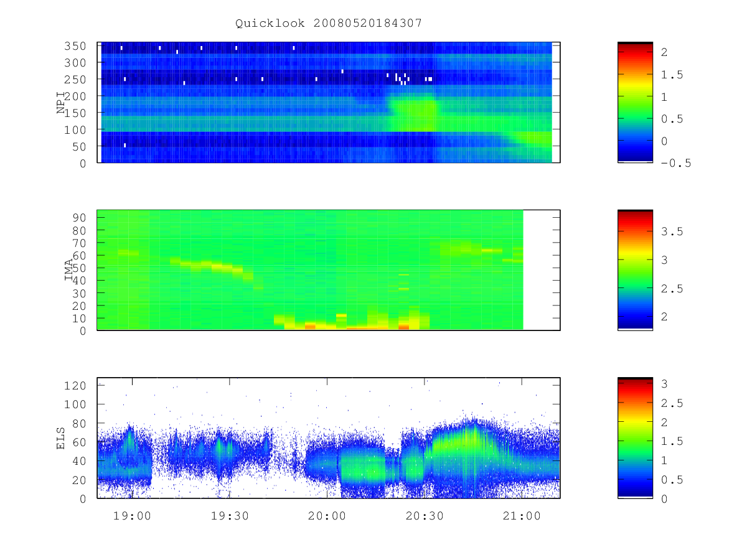
Task: Click the IMA panel color scale bar
Action: [635, 270]
